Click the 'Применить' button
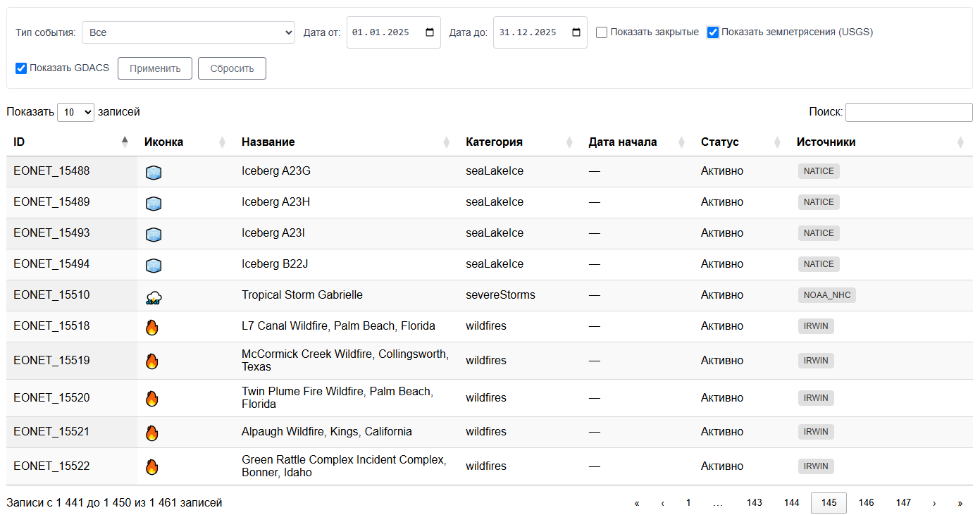 (x=155, y=68)
